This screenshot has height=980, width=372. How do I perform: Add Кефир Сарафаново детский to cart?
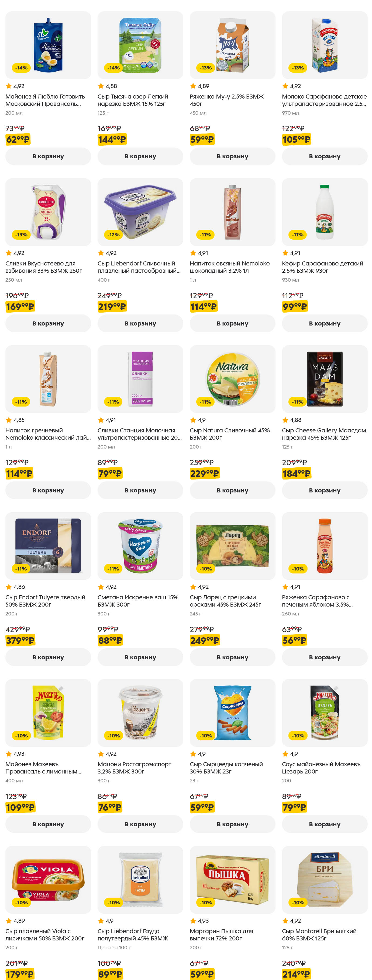click(324, 323)
